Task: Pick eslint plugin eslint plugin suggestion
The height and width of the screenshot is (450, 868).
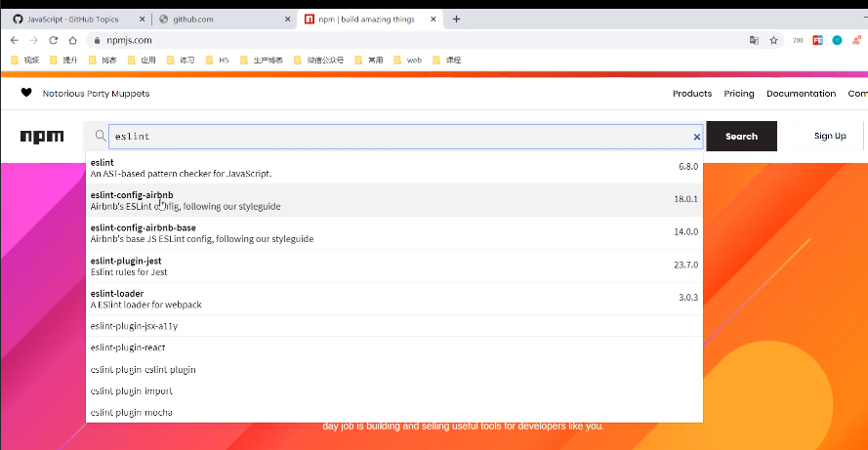Action: click(394, 369)
